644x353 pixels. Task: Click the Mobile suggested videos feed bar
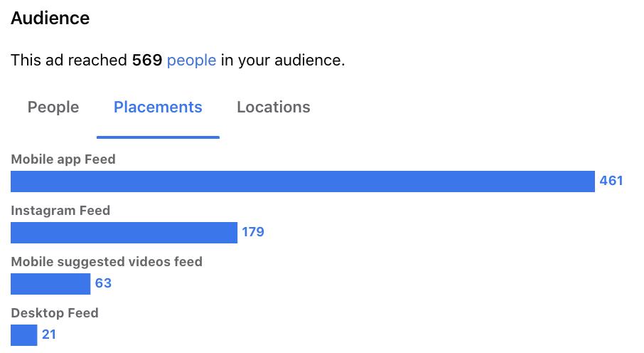50,284
